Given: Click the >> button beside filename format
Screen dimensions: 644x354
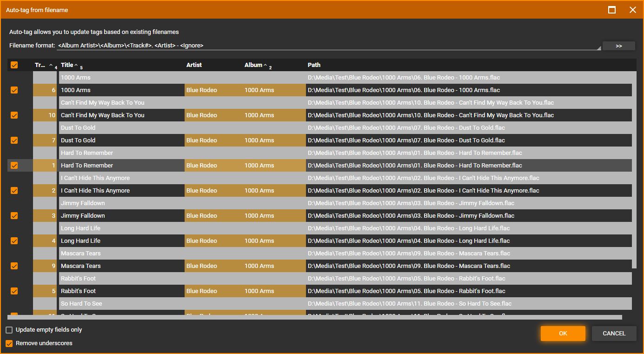Looking at the screenshot, I should 618,46.
